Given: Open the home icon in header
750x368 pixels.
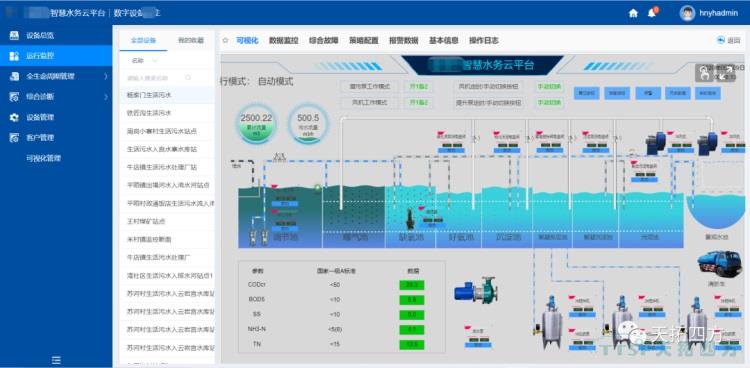Looking at the screenshot, I should click(633, 13).
